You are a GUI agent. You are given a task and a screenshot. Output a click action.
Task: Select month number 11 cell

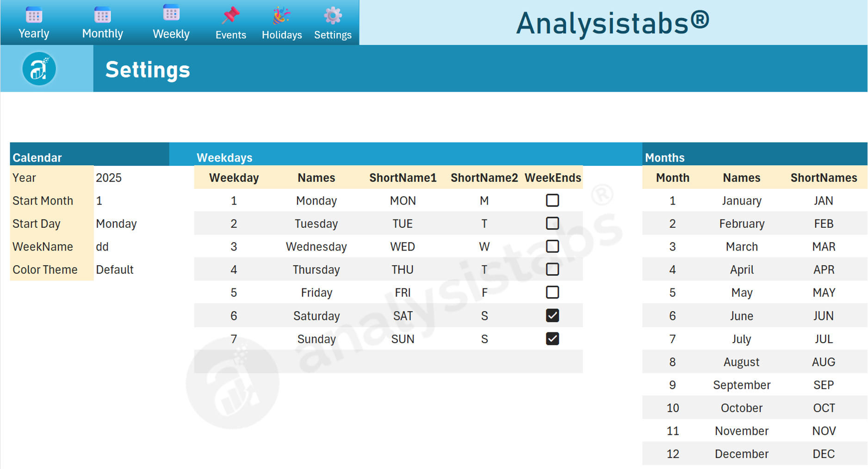[x=672, y=431]
